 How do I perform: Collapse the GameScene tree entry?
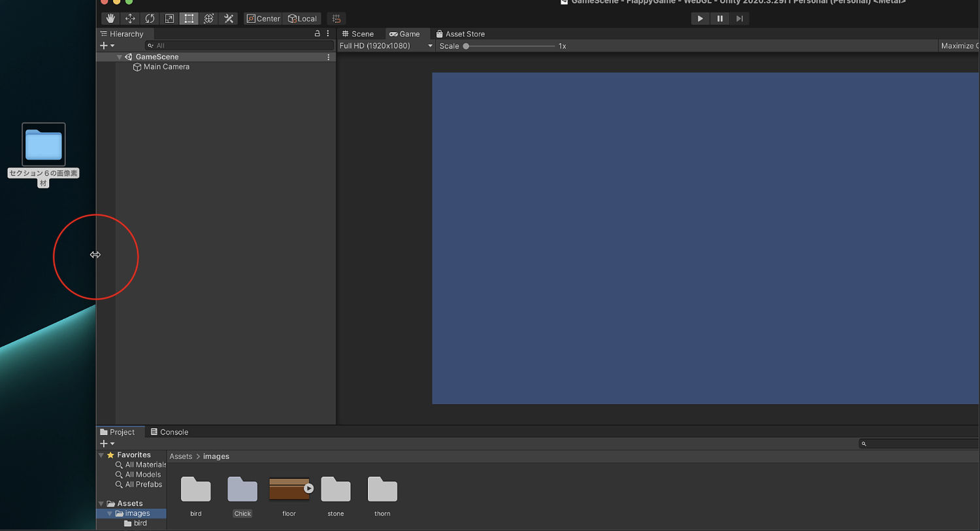tap(119, 57)
